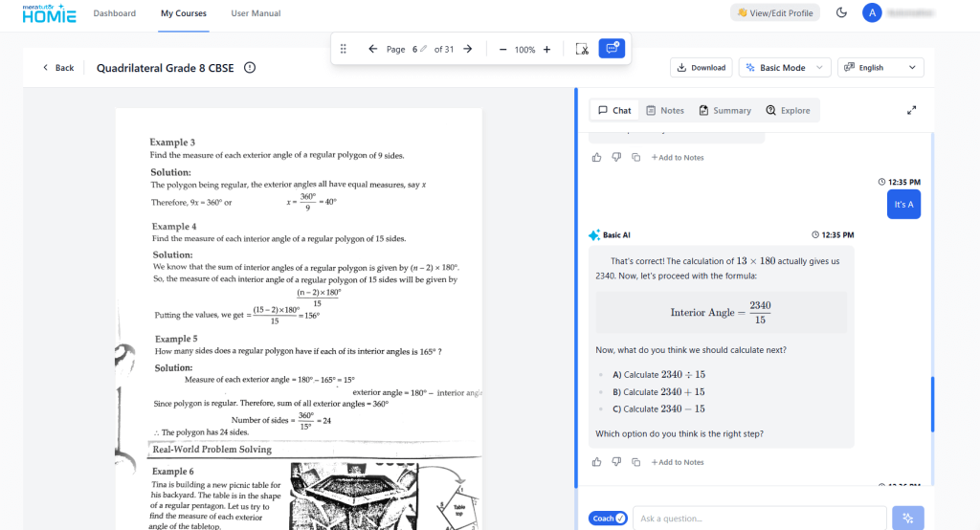980x530 pixels.
Task: Click the picnic table image
Action: coord(352,497)
